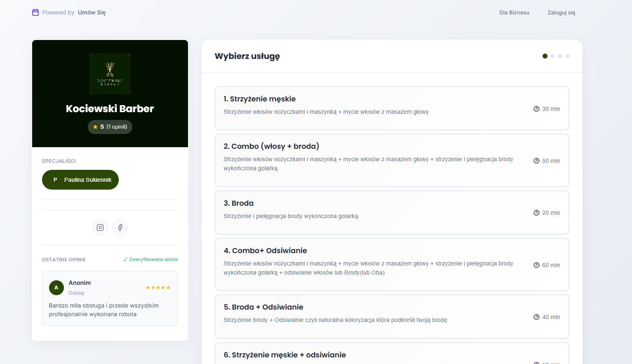Pick the Broda service card
This screenshot has height=364, width=632.
click(392, 212)
